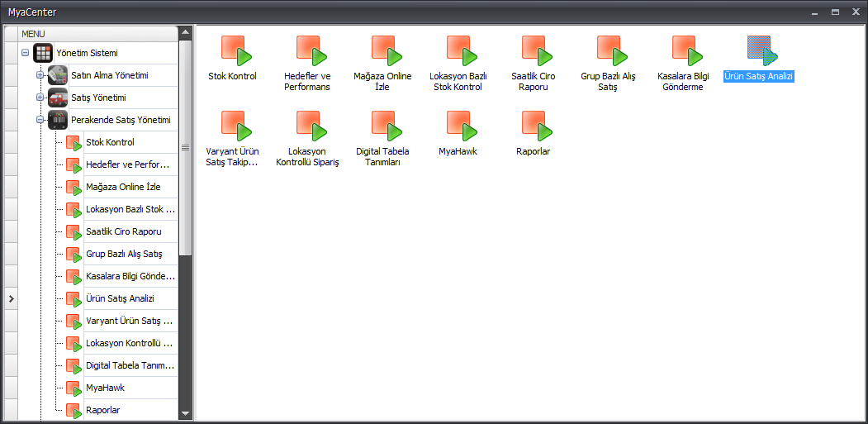Select Satın Alma Yönetimi tree label
This screenshot has height=424, width=868.
coord(110,75)
